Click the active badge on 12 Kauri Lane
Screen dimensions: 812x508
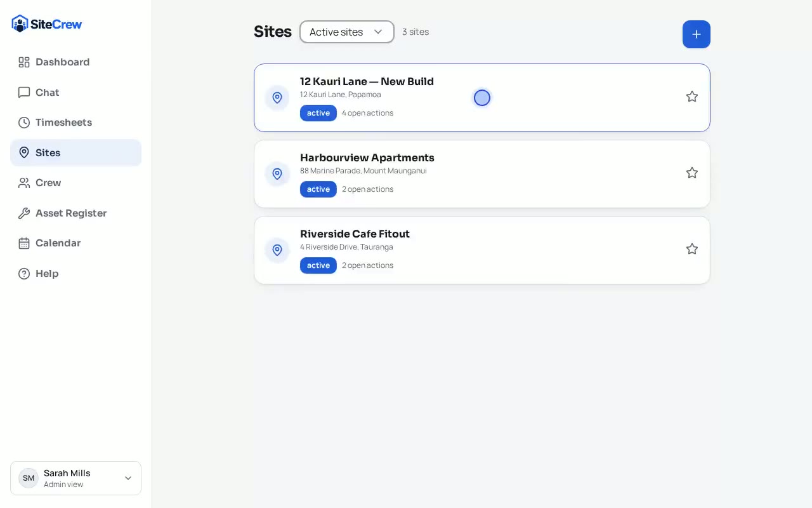click(318, 113)
